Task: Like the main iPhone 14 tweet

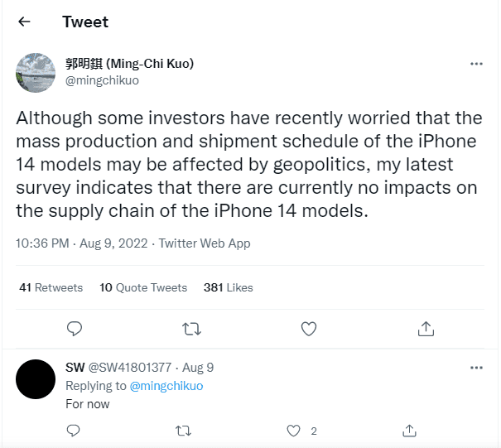Action: (309, 329)
